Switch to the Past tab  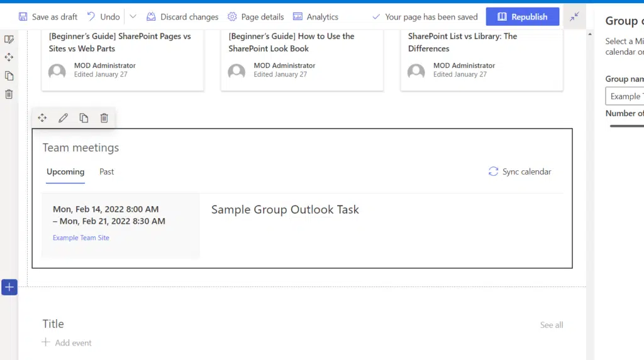[107, 172]
